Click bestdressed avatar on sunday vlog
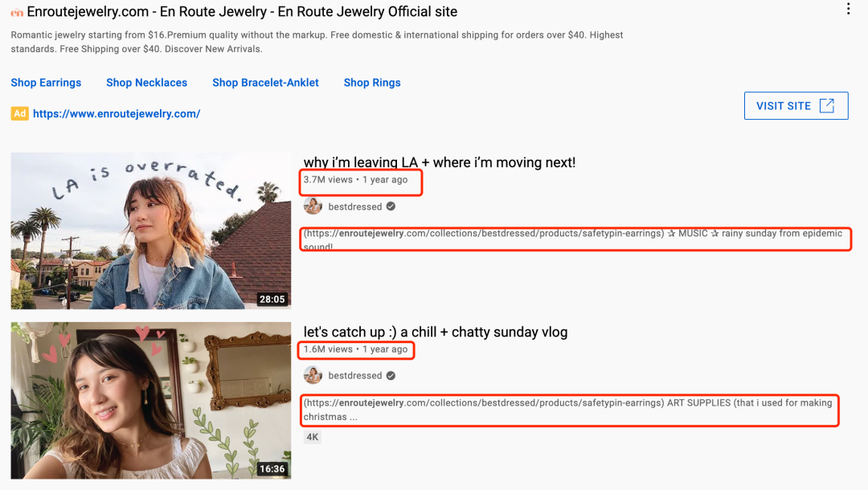Image resolution: width=868 pixels, height=490 pixels. [x=313, y=375]
